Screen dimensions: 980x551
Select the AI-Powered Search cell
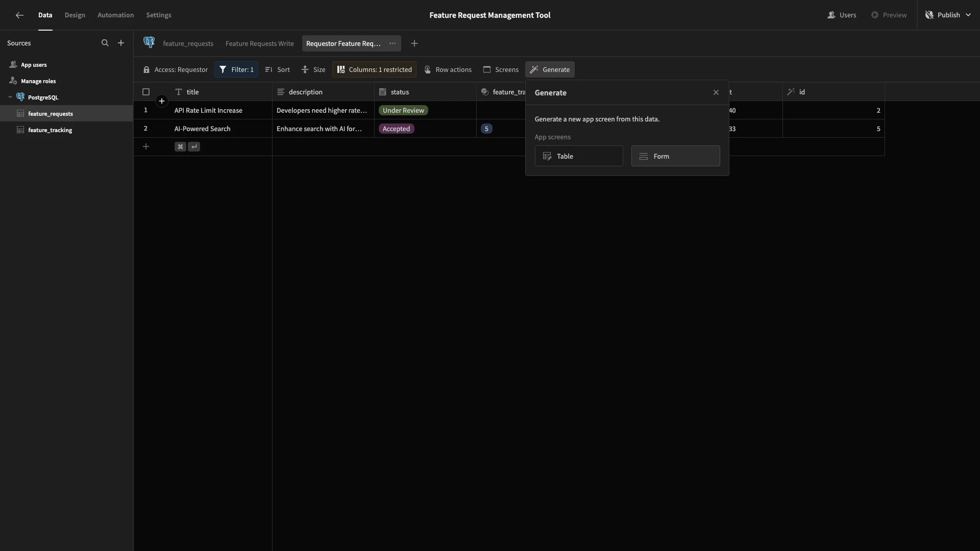(221, 129)
